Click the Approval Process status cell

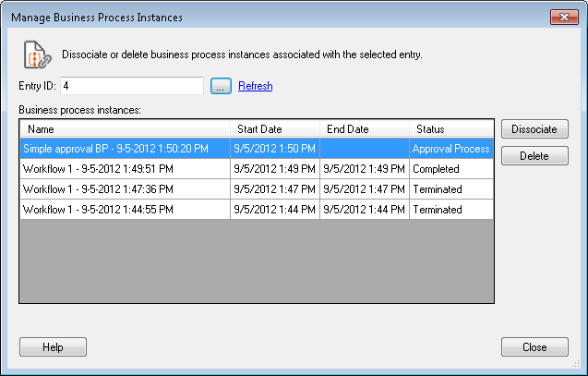451,149
